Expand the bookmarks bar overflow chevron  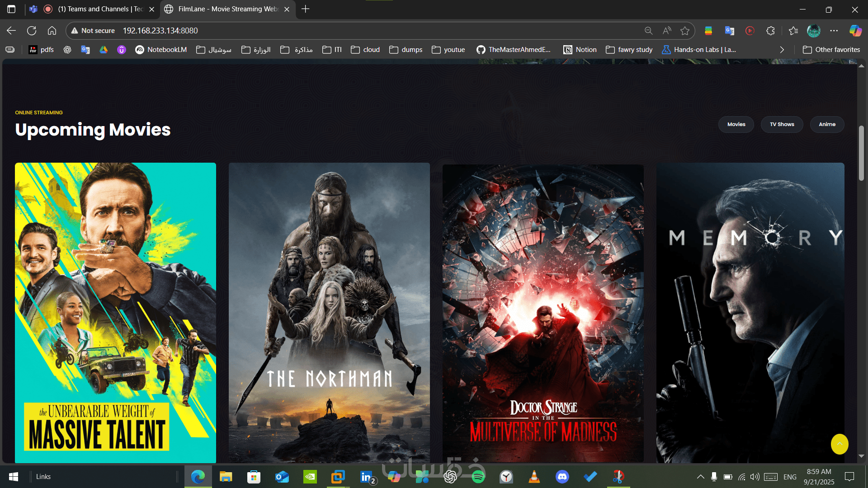tap(782, 50)
